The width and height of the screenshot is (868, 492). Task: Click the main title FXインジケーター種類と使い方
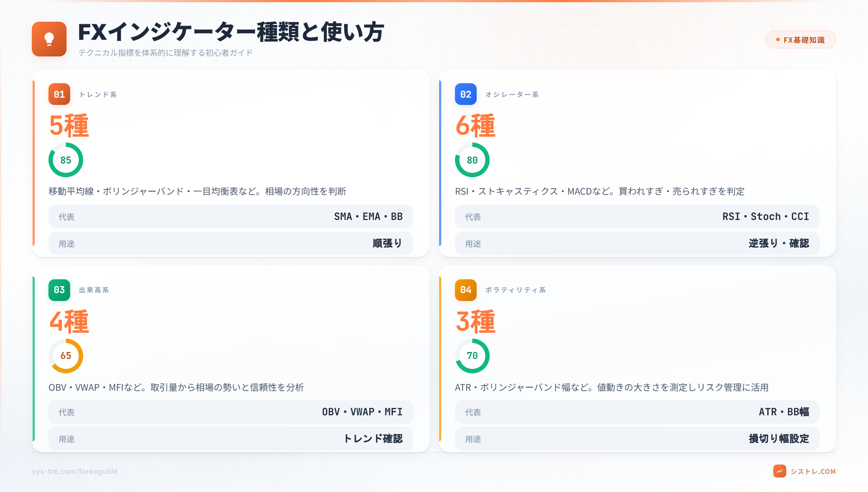click(x=231, y=32)
